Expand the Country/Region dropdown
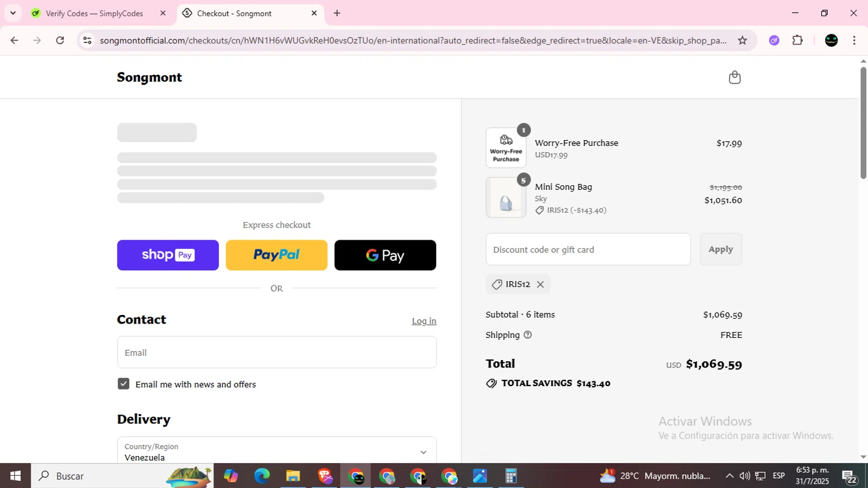 (x=277, y=450)
